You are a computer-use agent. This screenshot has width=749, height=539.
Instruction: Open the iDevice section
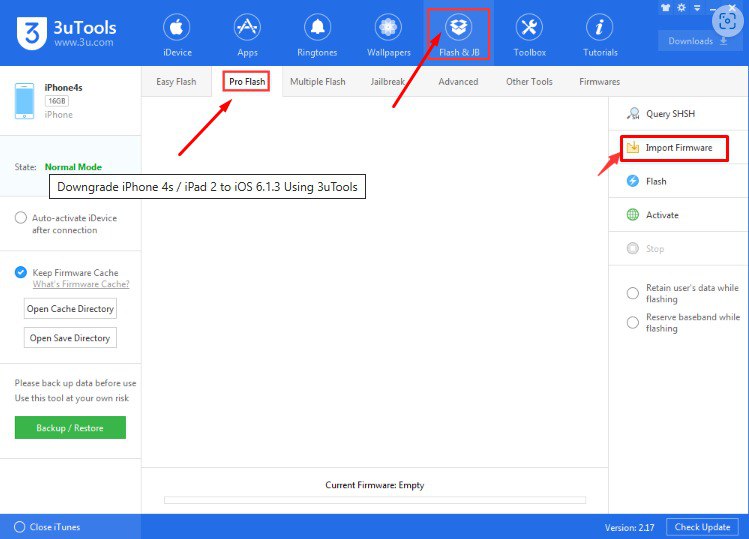coord(177,35)
